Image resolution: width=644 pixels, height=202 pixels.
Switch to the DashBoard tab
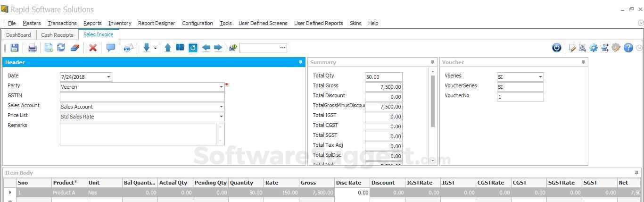tap(18, 35)
